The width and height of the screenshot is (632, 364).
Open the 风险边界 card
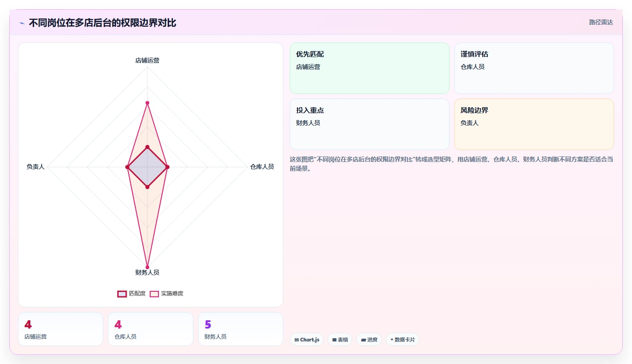coord(534,124)
